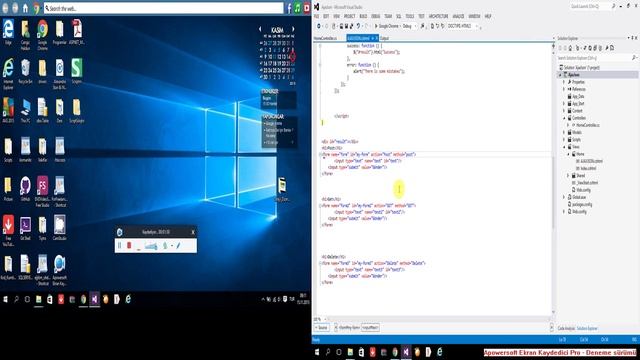Click the Windows Start button on left taskbar
This screenshot has width=640, height=360.
5,299
